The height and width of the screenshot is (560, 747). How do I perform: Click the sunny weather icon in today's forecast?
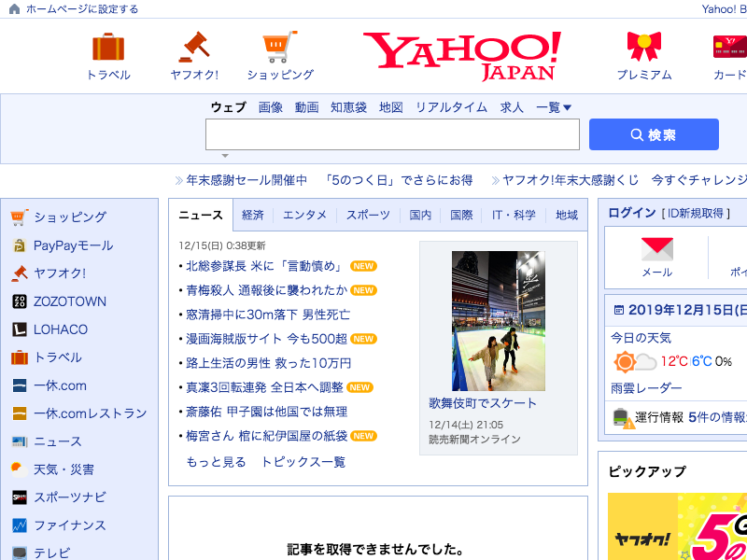[x=625, y=362]
